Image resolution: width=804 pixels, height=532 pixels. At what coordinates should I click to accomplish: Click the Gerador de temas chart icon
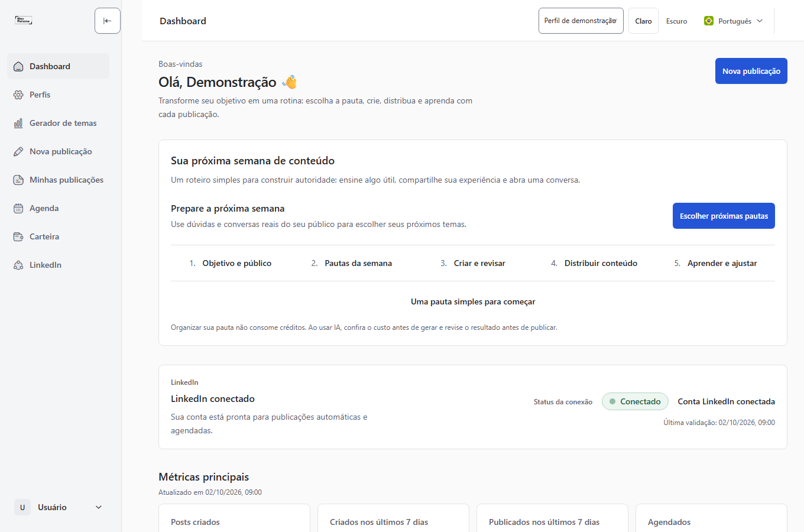tap(18, 123)
